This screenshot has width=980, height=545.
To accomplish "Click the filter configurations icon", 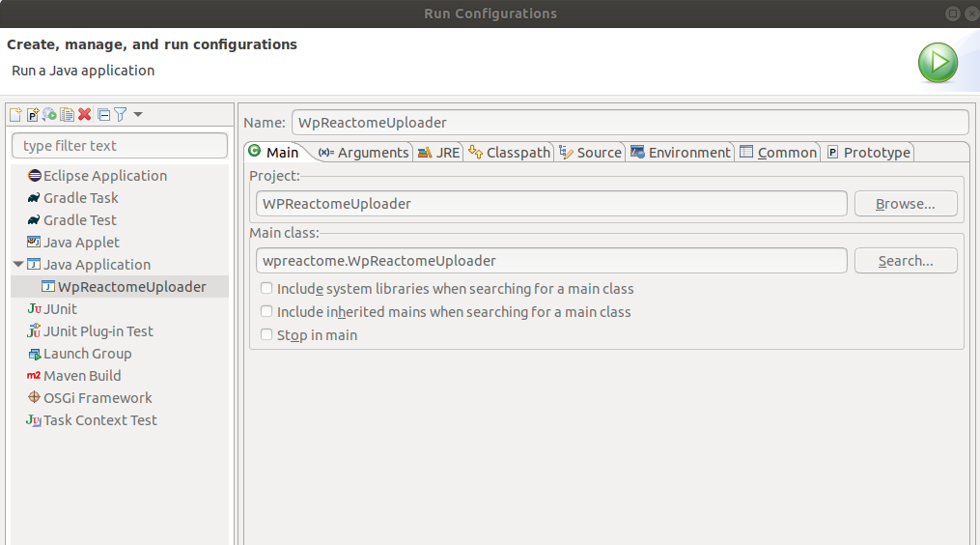I will [x=121, y=114].
